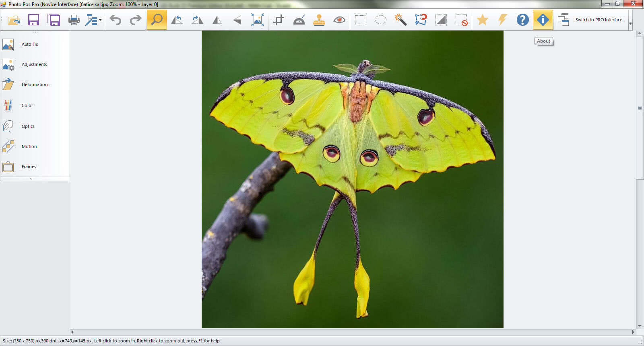Save the image with single floppy icon
The image size is (644, 346).
[33, 20]
